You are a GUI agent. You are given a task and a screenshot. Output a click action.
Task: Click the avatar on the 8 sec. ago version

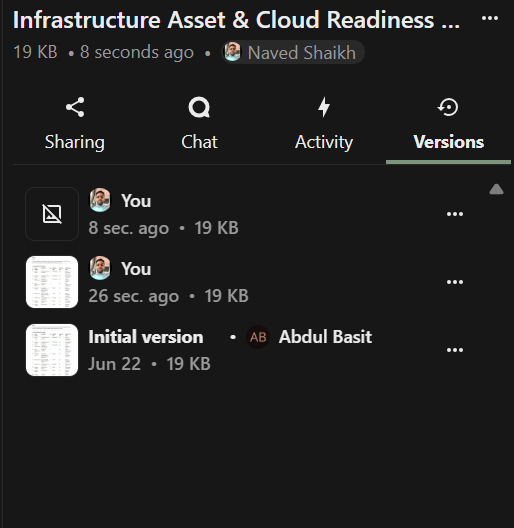coord(100,200)
